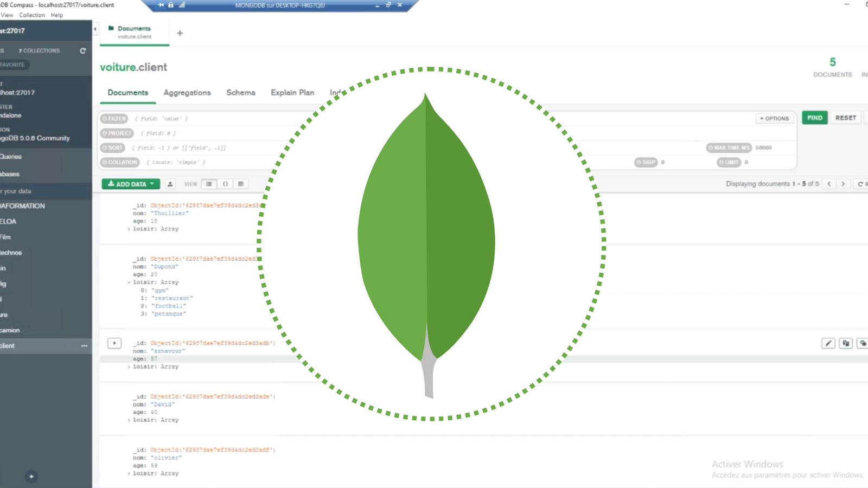This screenshot has width=868, height=488.
Task: Expand the aznavour document with arrow button
Action: 114,343
